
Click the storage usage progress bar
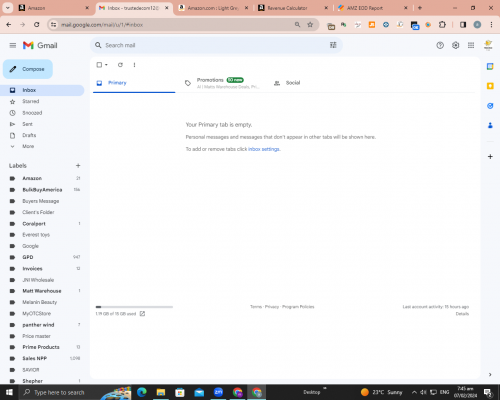(x=134, y=307)
